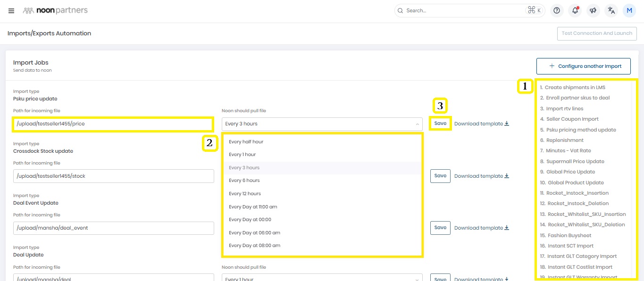Download template for Deal Event Update
Viewport: 644px width, 281px height.
[481, 228]
